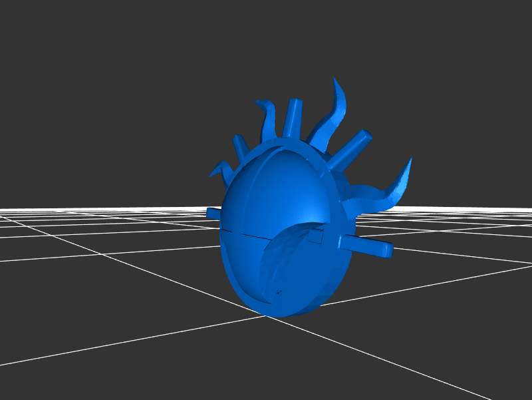Click the pointed tip of the rightmost flame
532x400 pixels.
pos(410,160)
